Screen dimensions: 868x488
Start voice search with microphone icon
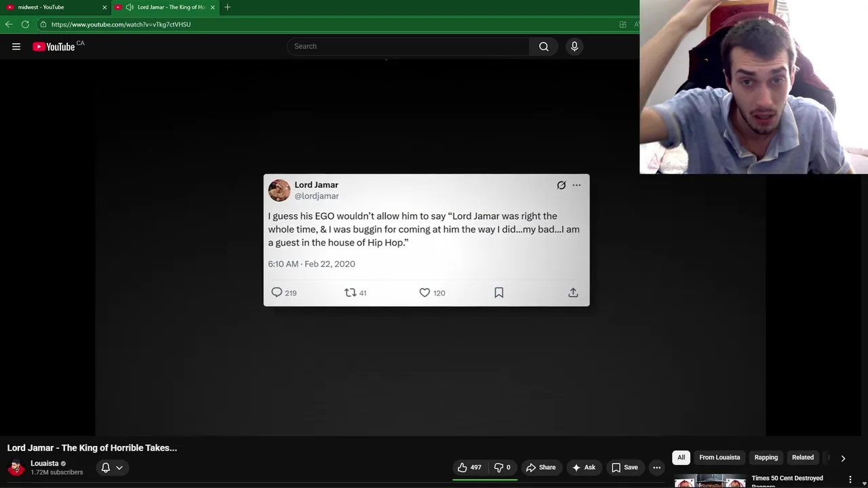(574, 46)
